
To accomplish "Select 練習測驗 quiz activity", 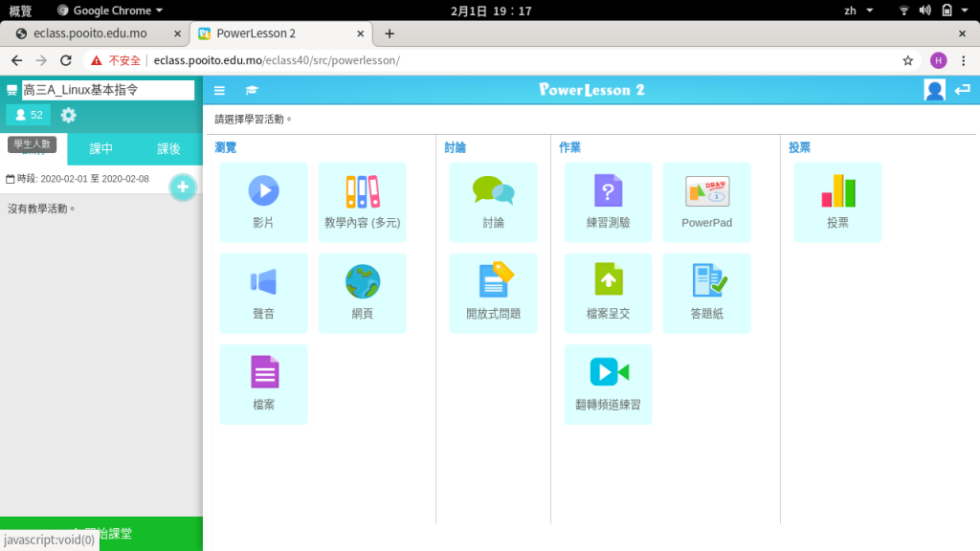I will (608, 202).
